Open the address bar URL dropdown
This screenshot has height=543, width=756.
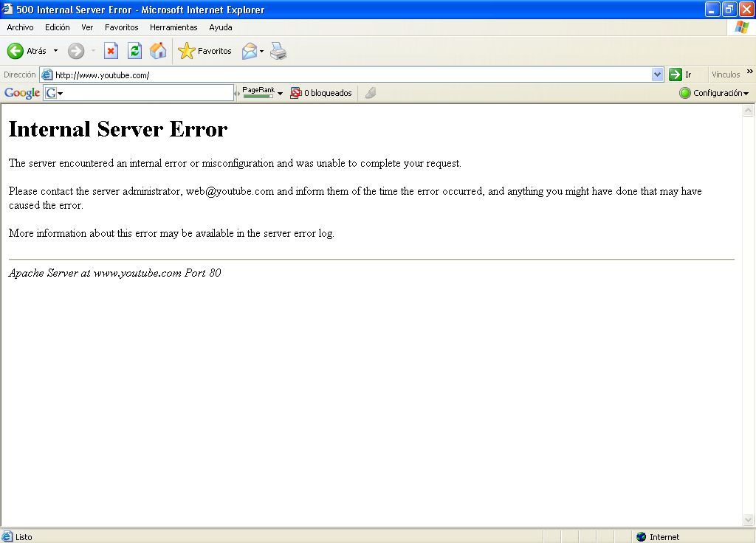point(657,75)
